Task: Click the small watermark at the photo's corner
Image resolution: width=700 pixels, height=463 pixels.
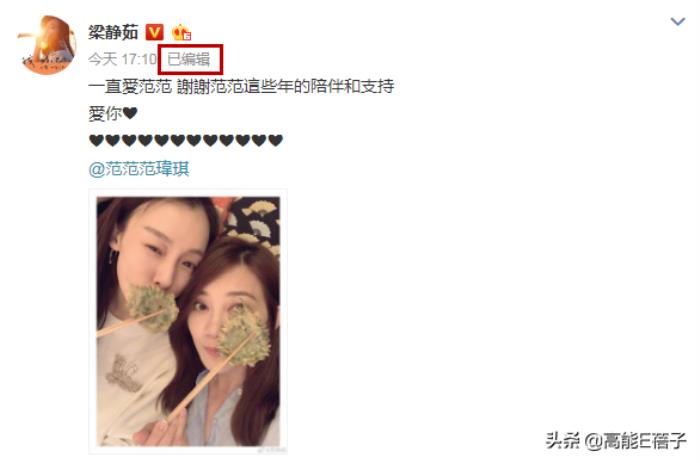Action: coord(271,450)
